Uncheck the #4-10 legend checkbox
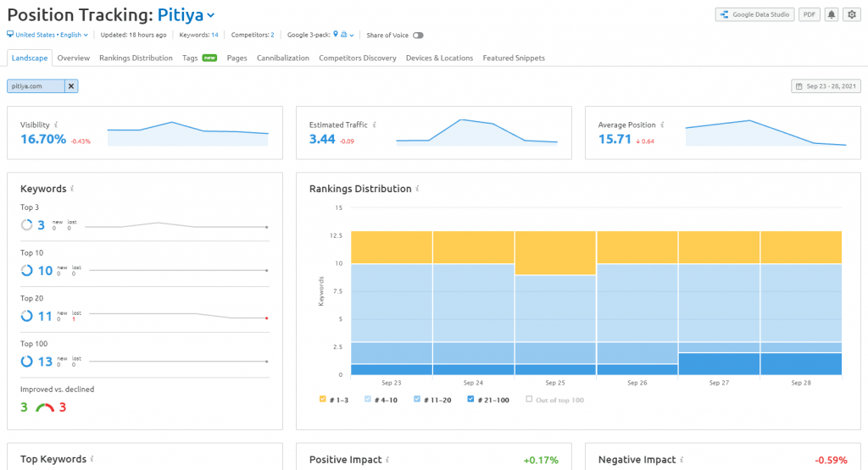868x470 pixels. tap(368, 399)
